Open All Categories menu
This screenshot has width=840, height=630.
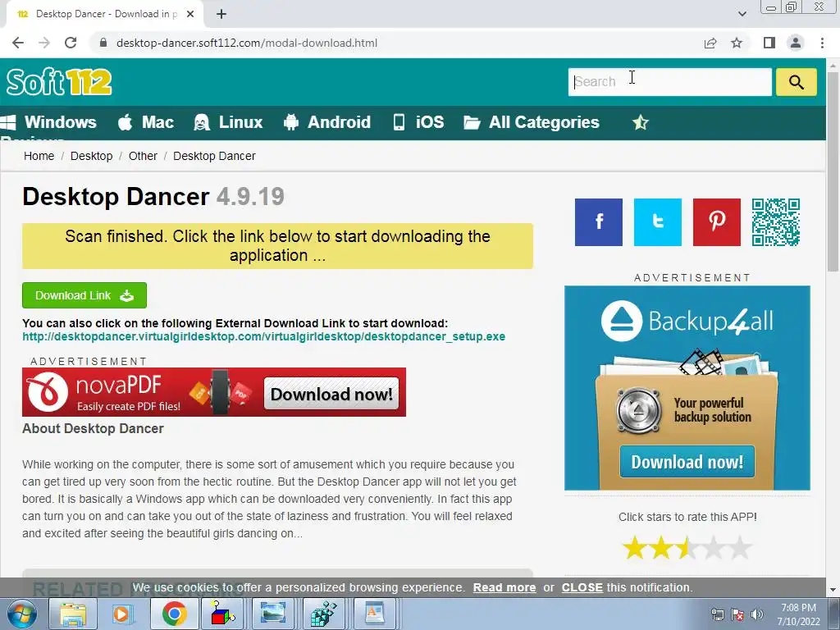[532, 122]
